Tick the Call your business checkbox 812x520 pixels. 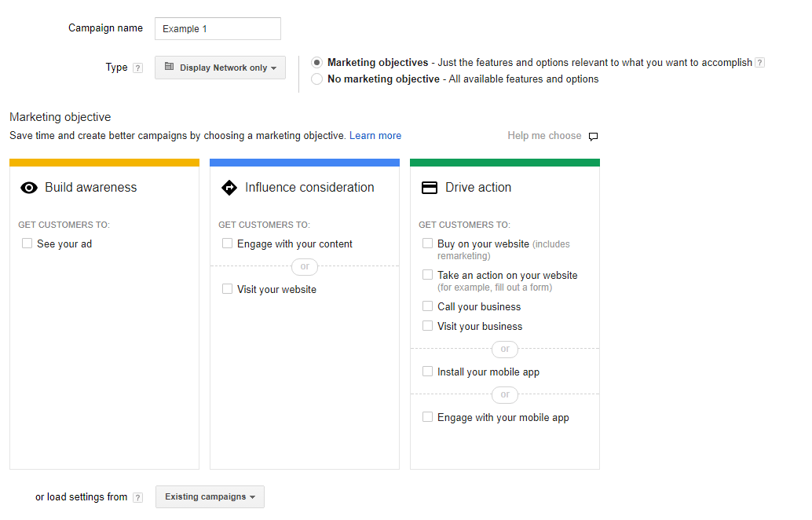tap(427, 306)
